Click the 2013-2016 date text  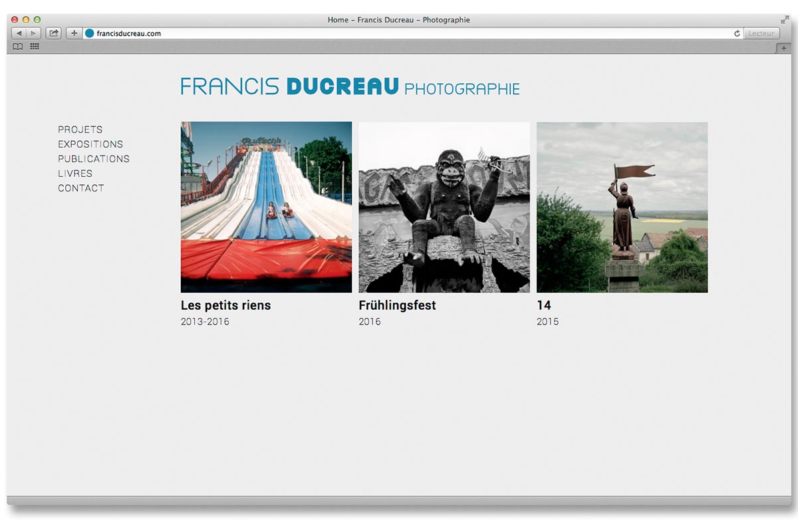205,322
